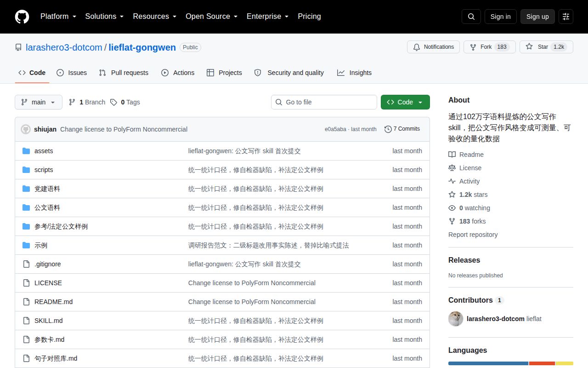Click the LICENSE file icon

[26, 283]
